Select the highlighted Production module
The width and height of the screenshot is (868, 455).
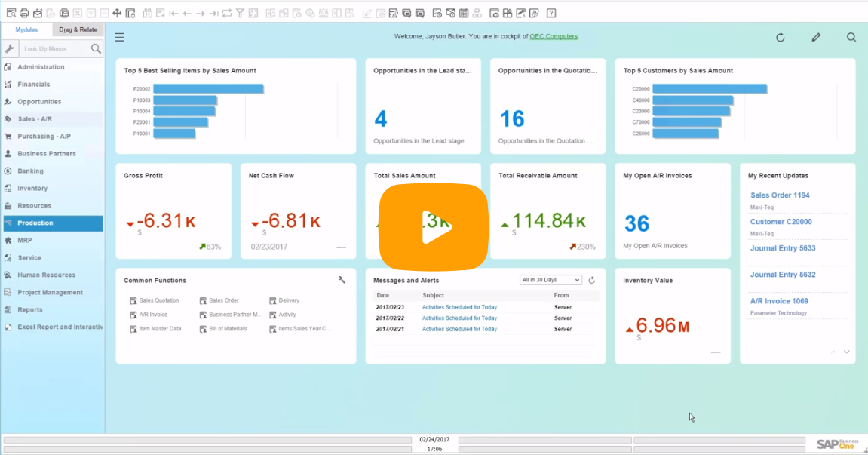pyautogui.click(x=53, y=223)
